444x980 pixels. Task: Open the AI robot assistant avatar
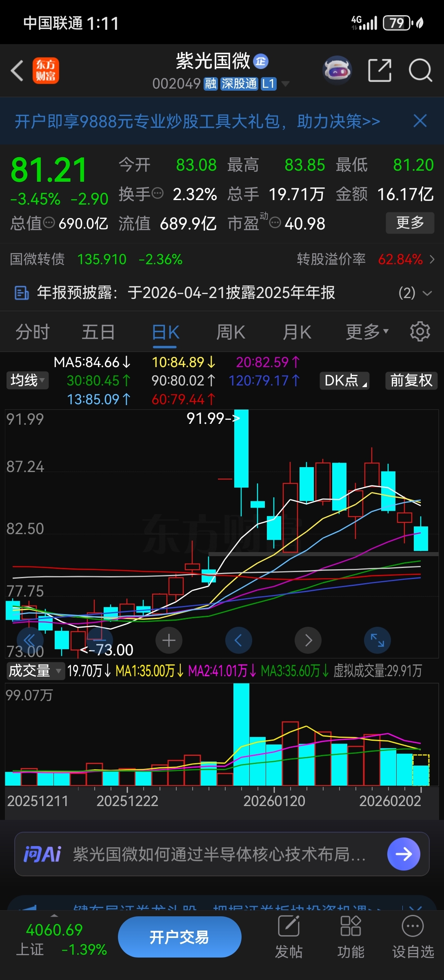(337, 70)
